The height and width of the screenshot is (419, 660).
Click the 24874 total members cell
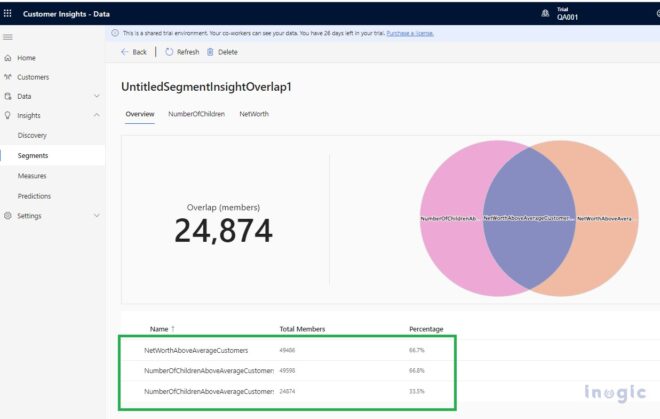pos(287,391)
